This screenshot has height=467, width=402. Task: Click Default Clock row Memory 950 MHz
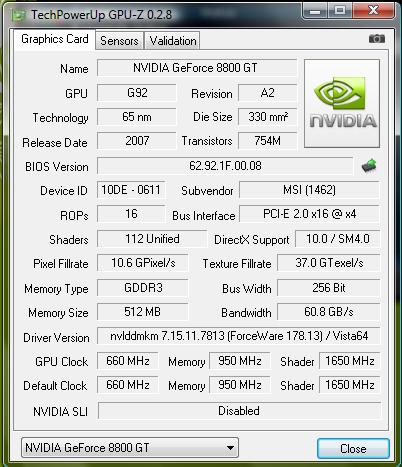tap(240, 385)
